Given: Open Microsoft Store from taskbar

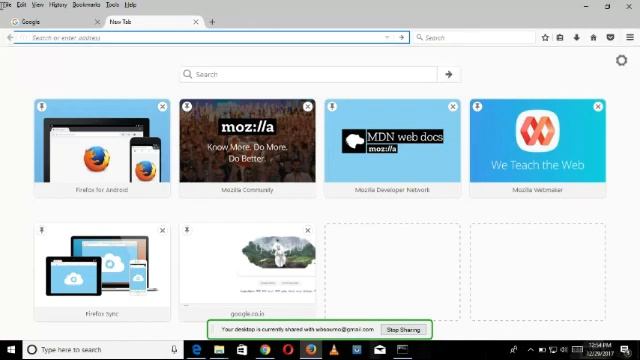Looking at the screenshot, I should point(242,350).
